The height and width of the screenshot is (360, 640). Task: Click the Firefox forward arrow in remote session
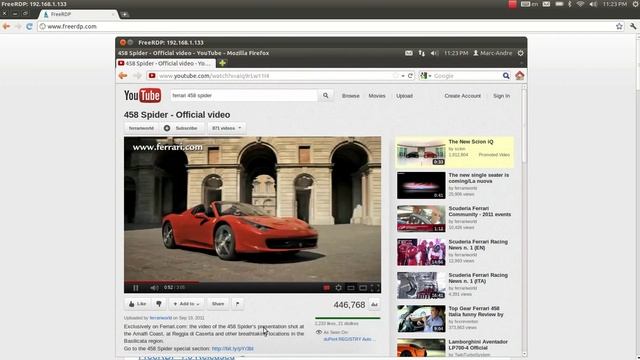point(137,76)
